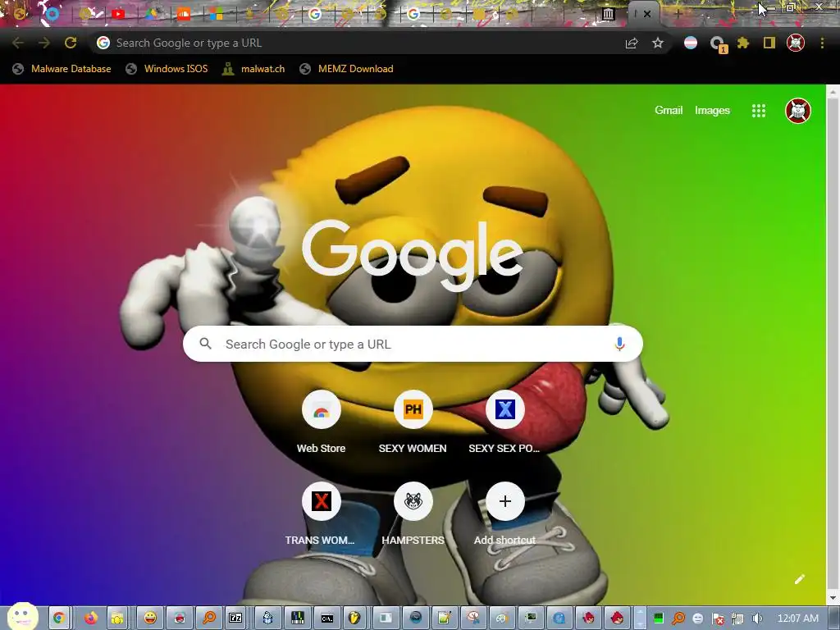This screenshot has width=840, height=630.
Task: Open the malwat.ch bookmark
Action: [253, 69]
